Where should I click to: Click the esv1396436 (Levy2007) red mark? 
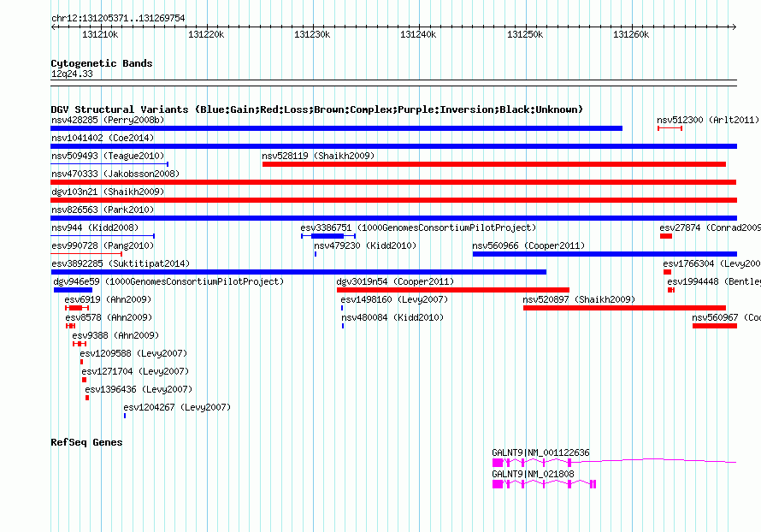pos(87,398)
